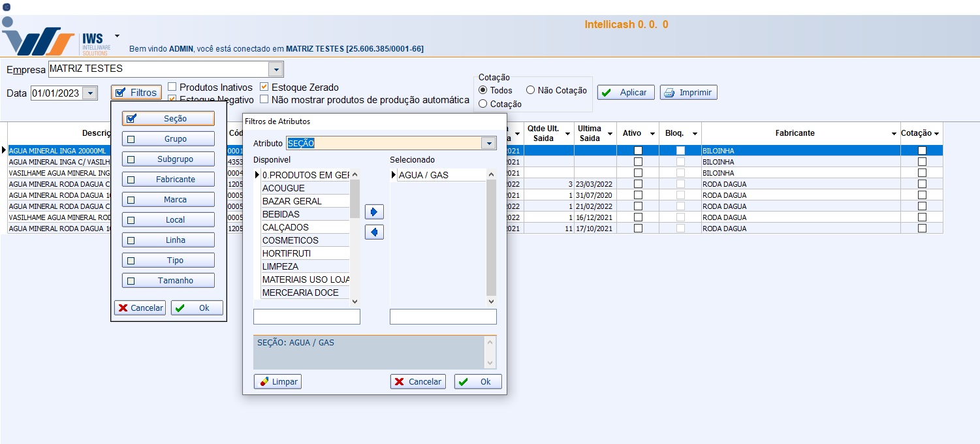Select MATERIAIS USO LOJA in the Disponivel list
Image resolution: width=980 pixels, height=444 pixels.
pyautogui.click(x=306, y=279)
